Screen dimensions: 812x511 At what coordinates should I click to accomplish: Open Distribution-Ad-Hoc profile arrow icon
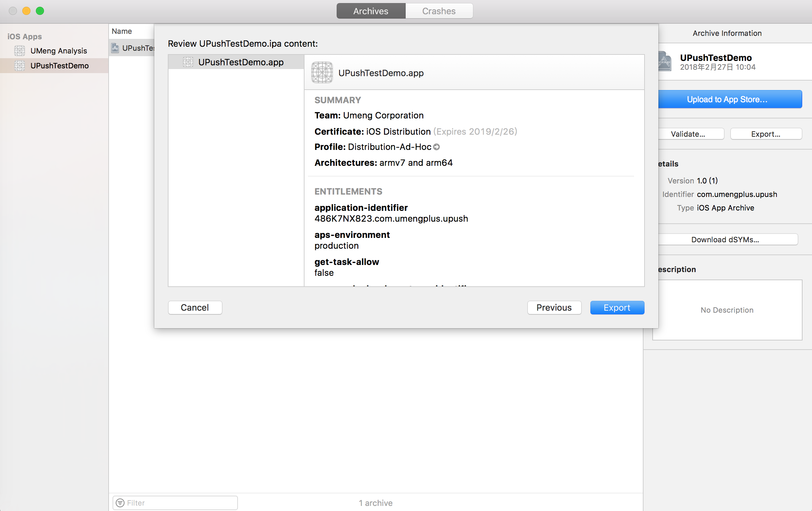click(x=436, y=147)
